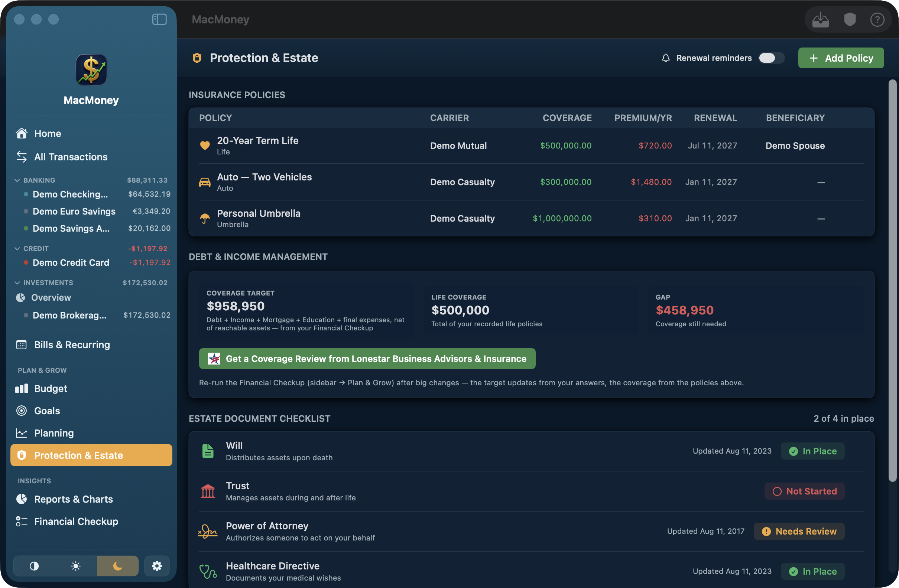Click the shield icon beside page title
The image size is (899, 588).
tap(197, 58)
